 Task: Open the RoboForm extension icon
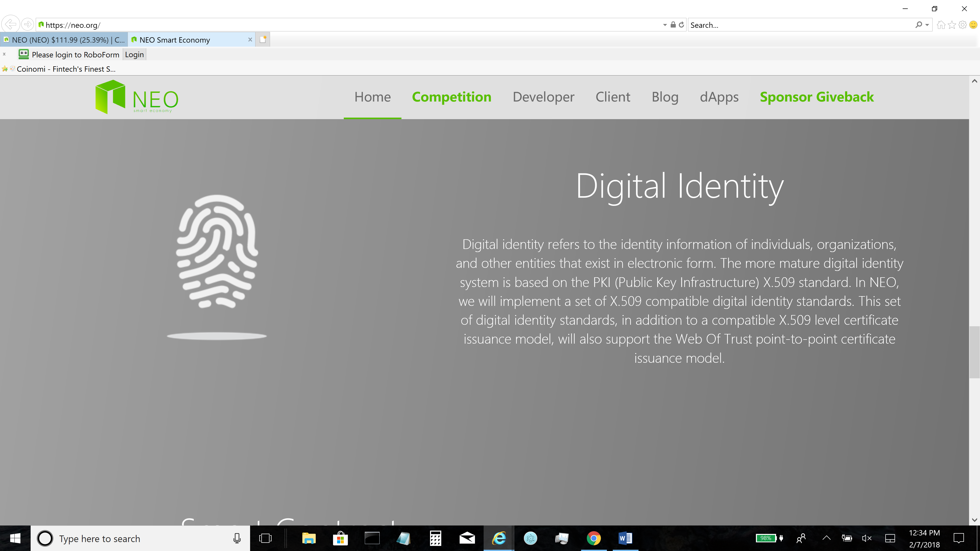pos(23,54)
